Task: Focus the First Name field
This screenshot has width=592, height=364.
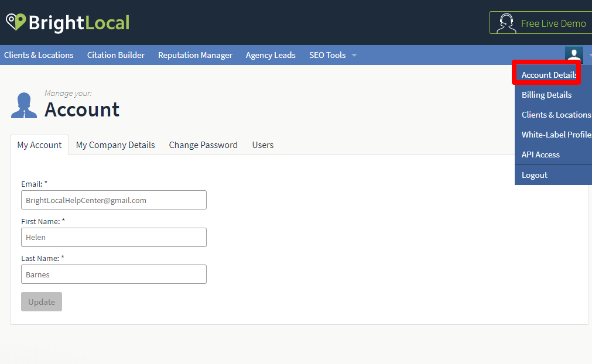Action: pos(114,237)
